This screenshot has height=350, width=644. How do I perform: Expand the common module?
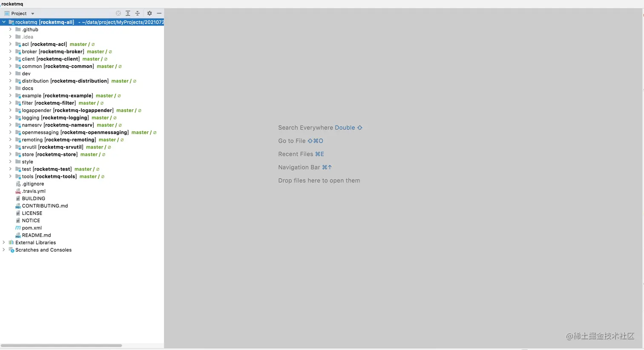tap(10, 66)
